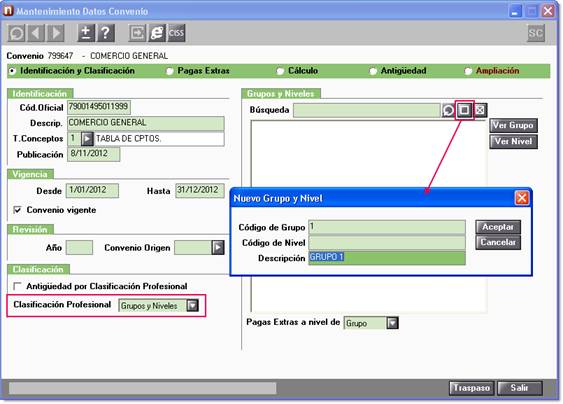The image size is (563, 404).
Task: Click the Código de Nivel input field
Action: click(387, 243)
